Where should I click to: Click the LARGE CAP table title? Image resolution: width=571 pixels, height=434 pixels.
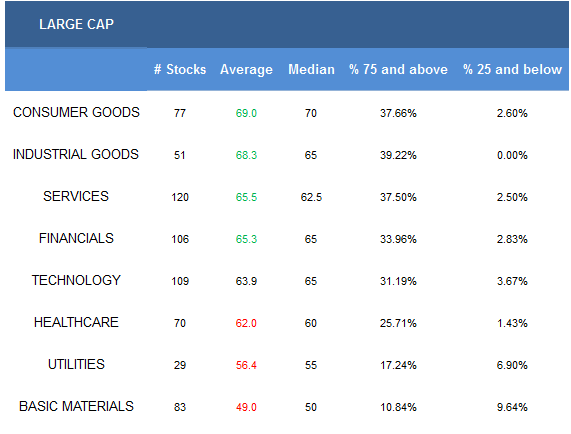[76, 24]
